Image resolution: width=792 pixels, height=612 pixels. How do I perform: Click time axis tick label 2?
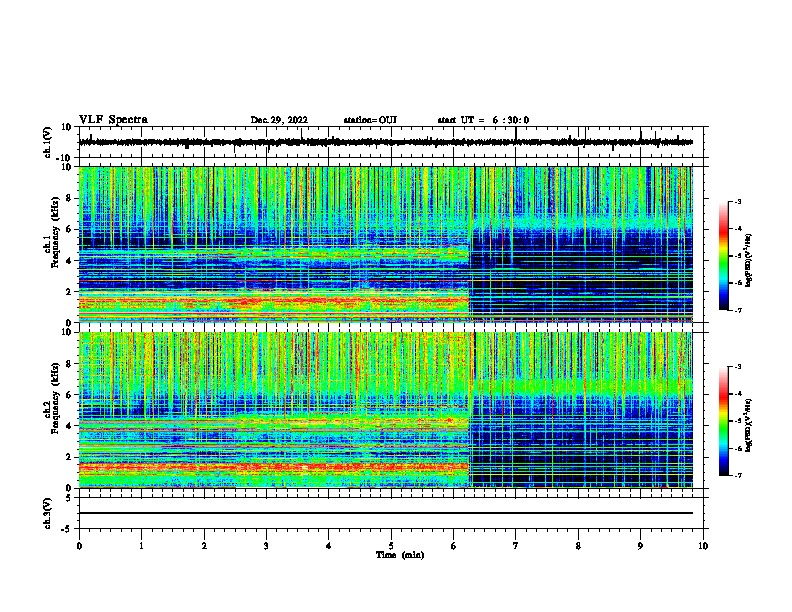click(204, 546)
